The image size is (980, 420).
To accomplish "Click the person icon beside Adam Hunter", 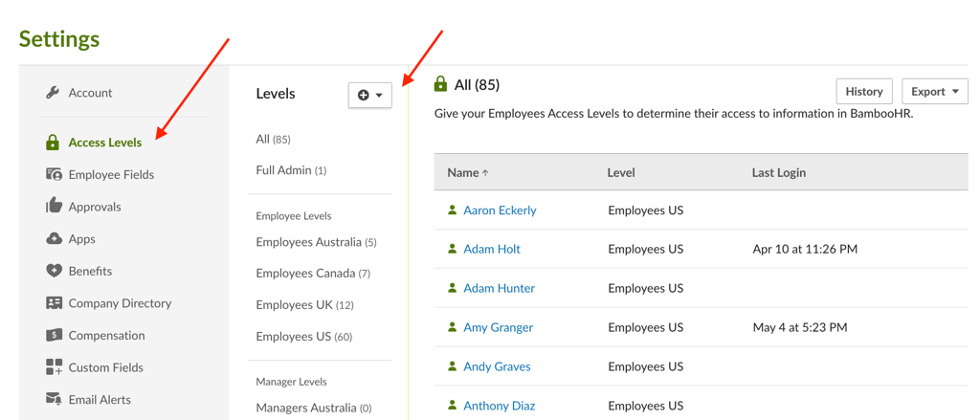I will tap(453, 288).
